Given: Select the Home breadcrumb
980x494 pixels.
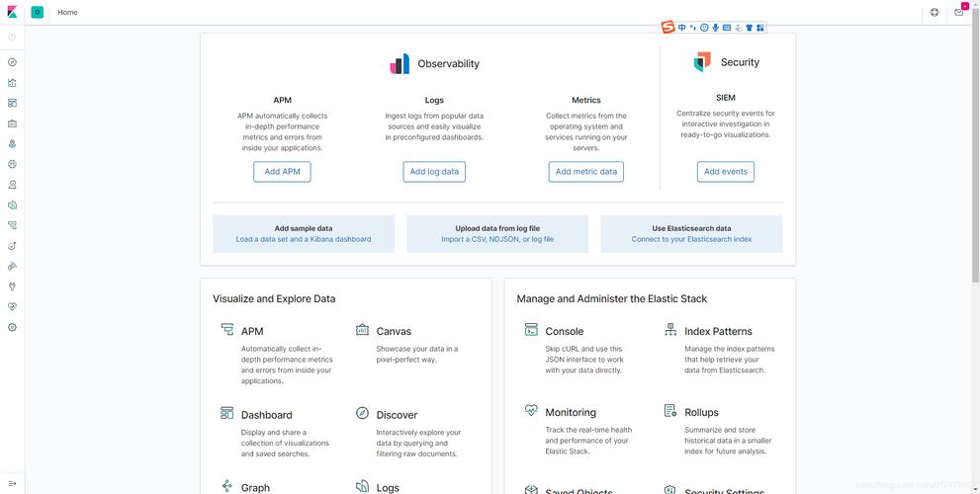Looking at the screenshot, I should pyautogui.click(x=67, y=12).
